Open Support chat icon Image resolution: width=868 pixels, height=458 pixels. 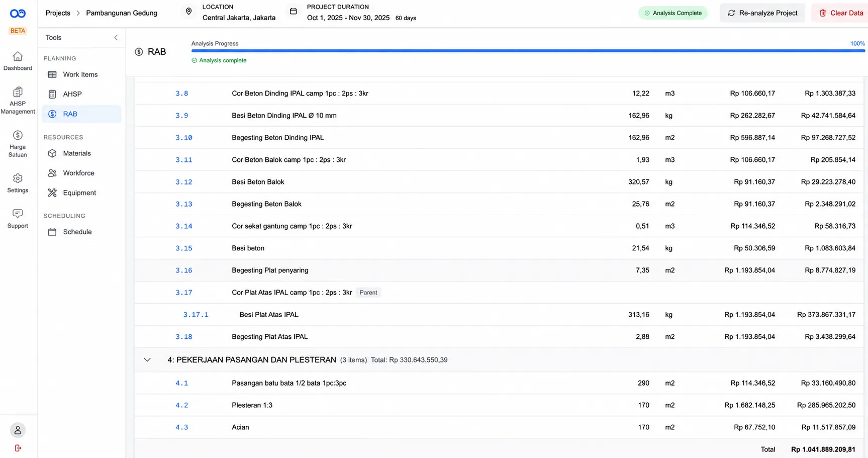(x=18, y=214)
